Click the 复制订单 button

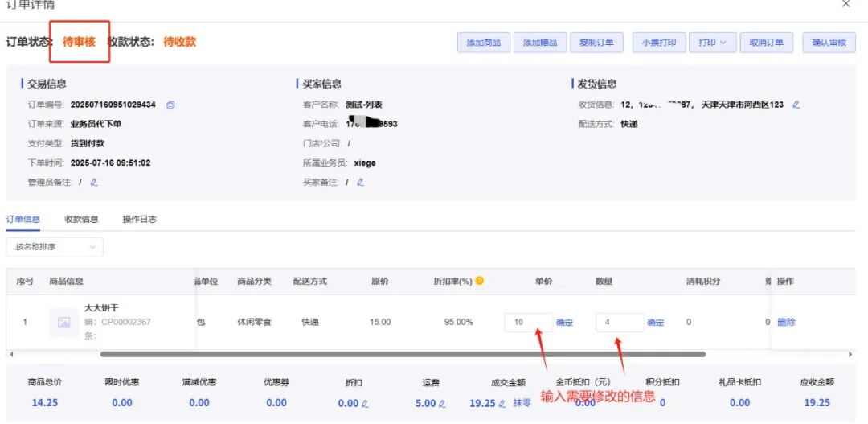click(596, 43)
